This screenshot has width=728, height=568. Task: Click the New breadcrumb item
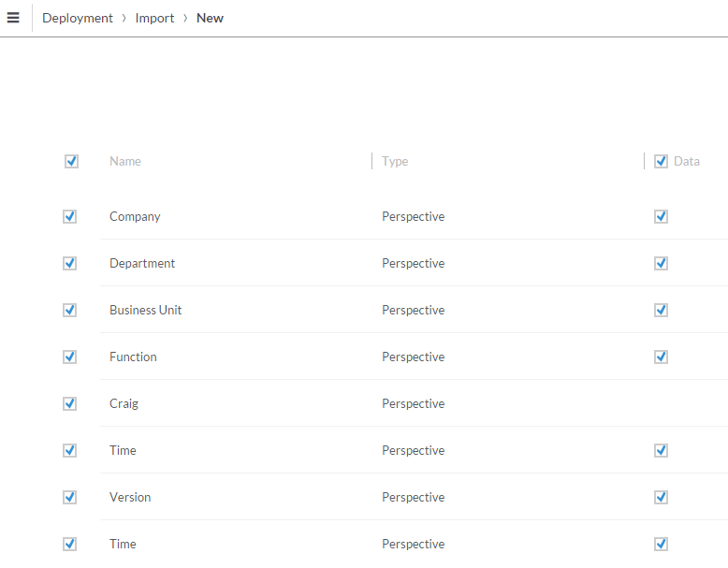coord(210,18)
